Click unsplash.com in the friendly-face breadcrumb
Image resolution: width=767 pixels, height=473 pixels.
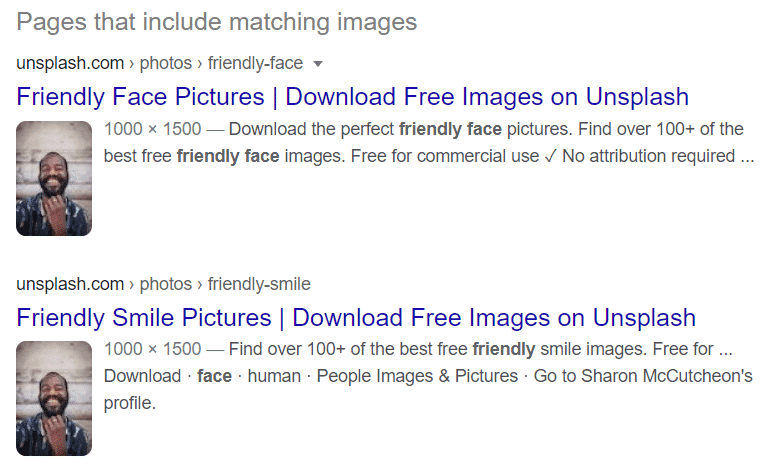tap(70, 63)
